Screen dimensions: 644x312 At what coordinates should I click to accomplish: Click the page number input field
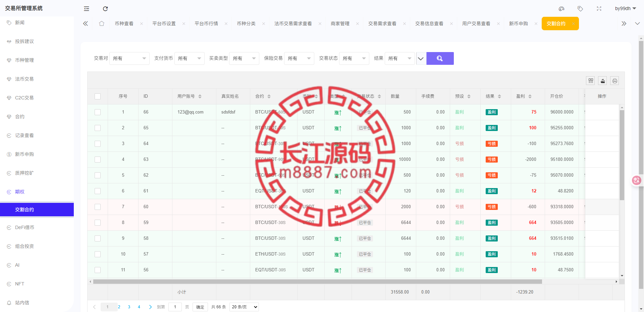click(x=175, y=307)
